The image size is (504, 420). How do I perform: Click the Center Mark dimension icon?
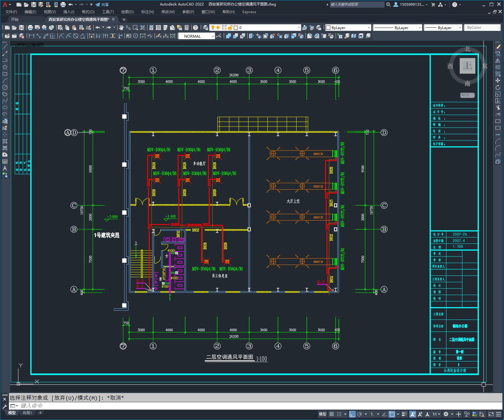(136, 36)
